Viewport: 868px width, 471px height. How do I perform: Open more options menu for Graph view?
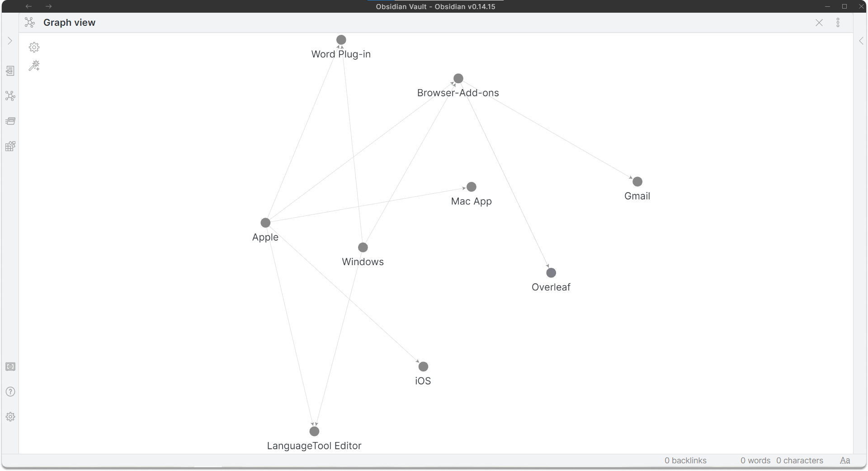(838, 23)
